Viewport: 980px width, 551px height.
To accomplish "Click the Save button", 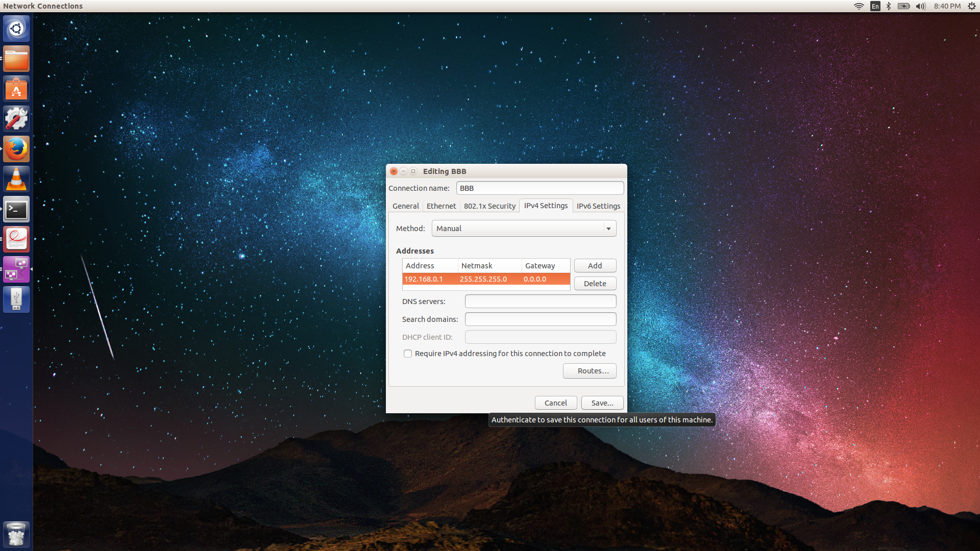I will click(602, 403).
